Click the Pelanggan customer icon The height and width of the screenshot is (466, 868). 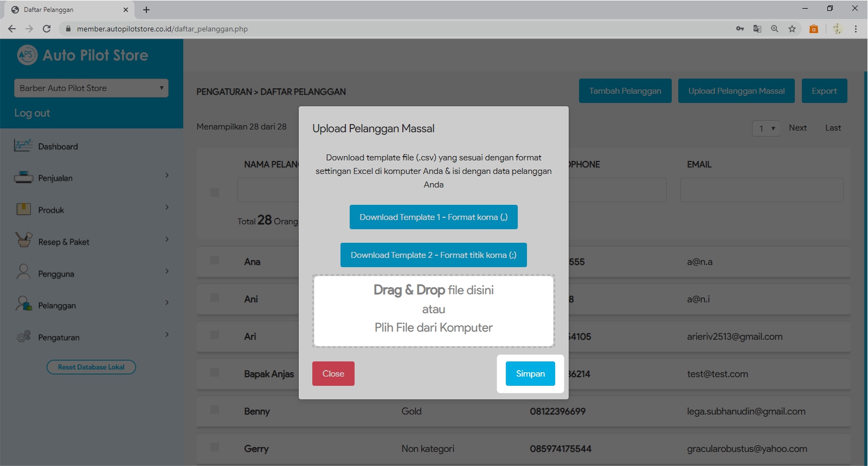(23, 304)
